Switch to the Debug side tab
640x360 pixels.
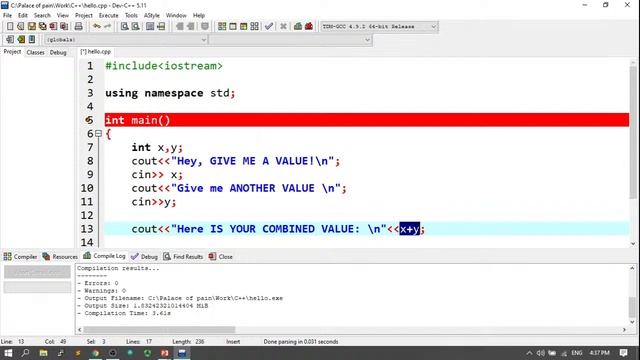point(58,52)
